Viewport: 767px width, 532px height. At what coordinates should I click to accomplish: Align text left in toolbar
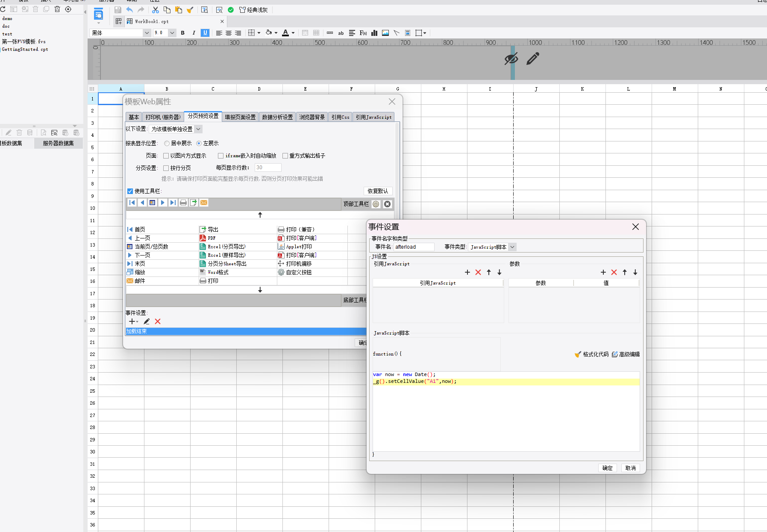point(219,33)
